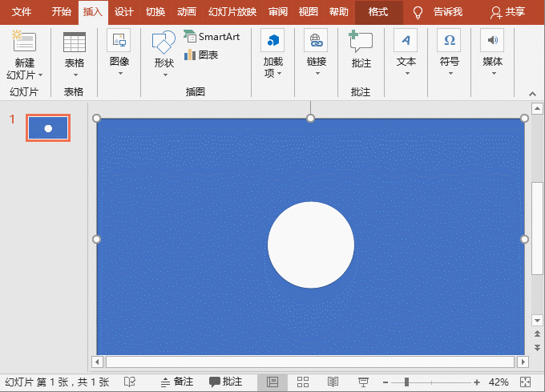Image resolution: width=545 pixels, height=392 pixels.
Task: Click the Share (共享) button
Action: [x=508, y=12]
